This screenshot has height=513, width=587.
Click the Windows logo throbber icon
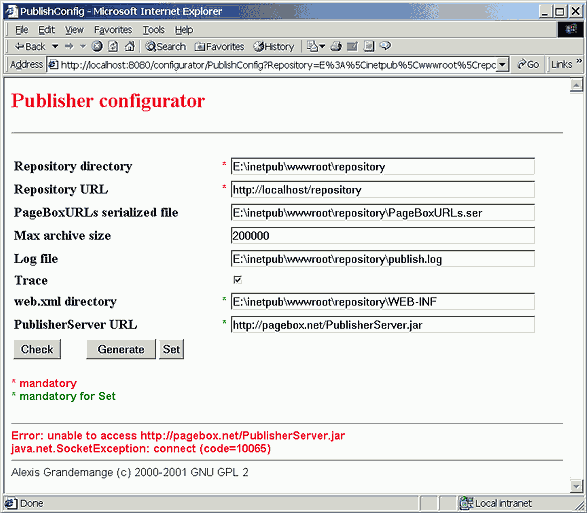click(x=571, y=30)
